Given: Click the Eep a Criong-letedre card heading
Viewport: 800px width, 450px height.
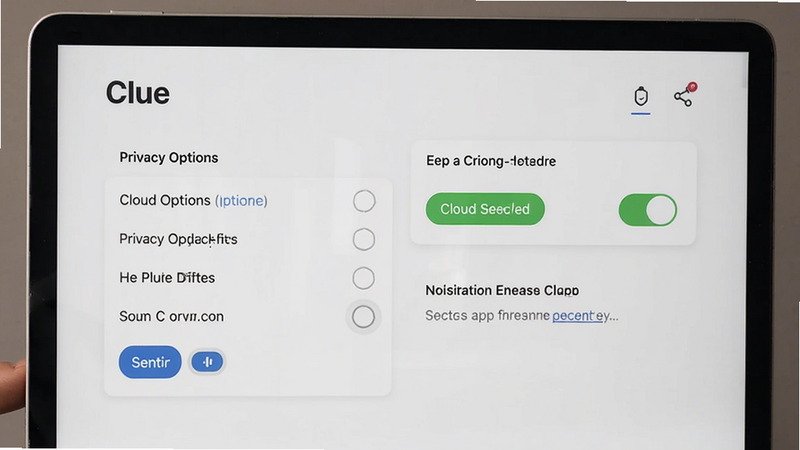Looking at the screenshot, I should click(491, 161).
